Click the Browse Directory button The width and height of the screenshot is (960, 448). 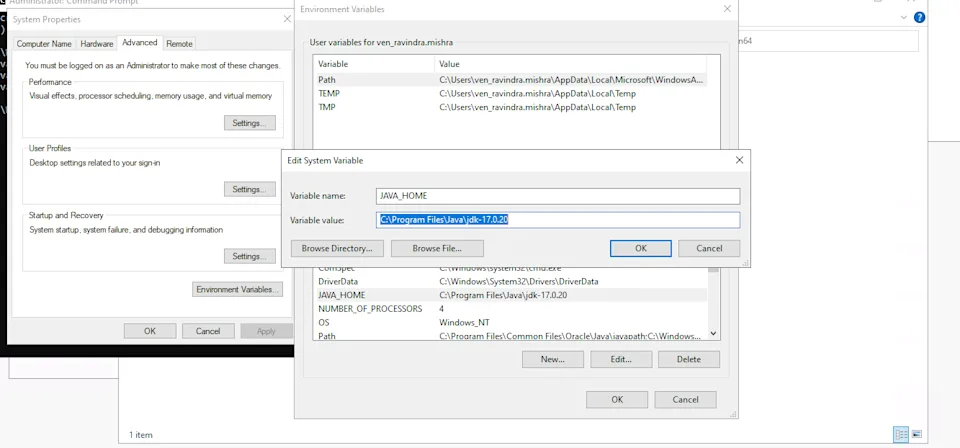[337, 248]
